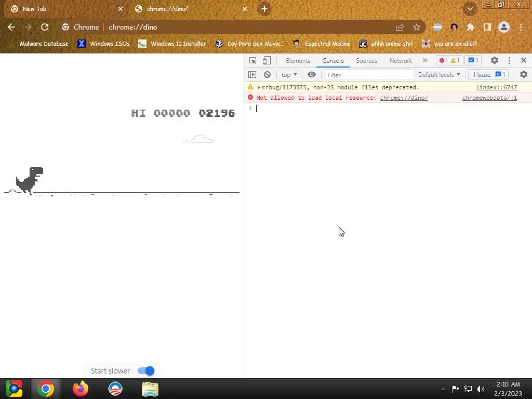Clear the console
The width and height of the screenshot is (532, 399).
[x=268, y=75]
